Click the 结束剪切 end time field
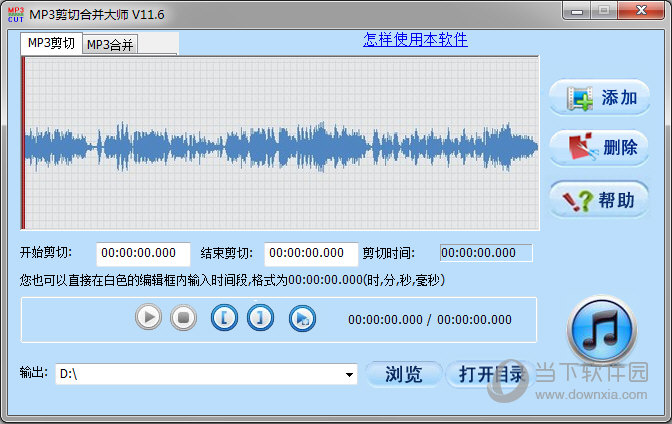Screen dimensions: 672x424 311,253
